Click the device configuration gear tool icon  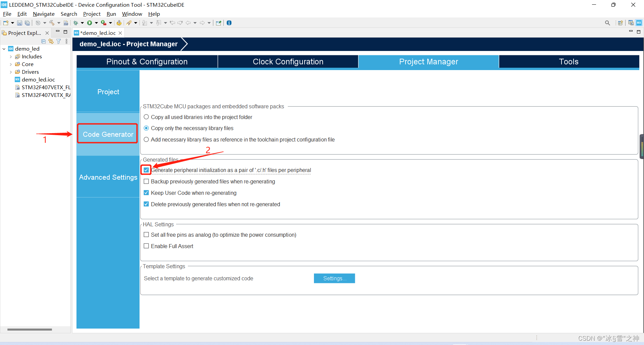tap(119, 23)
